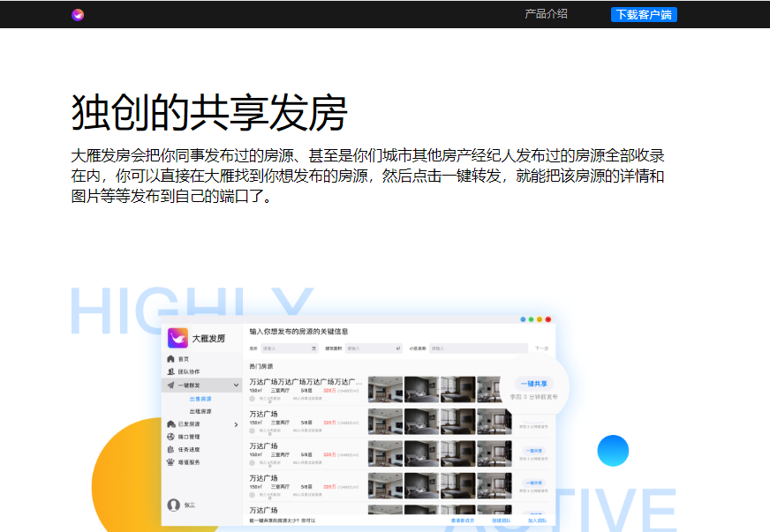Image resolution: width=770 pixels, height=532 pixels.
Task: Select the 首页 home icon in sidebar
Action: 170,358
